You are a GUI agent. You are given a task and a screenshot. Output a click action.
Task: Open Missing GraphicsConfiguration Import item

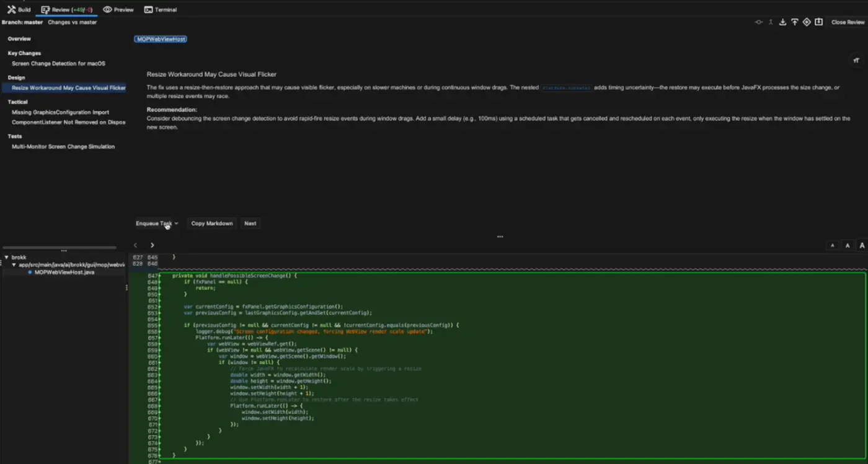click(x=60, y=113)
